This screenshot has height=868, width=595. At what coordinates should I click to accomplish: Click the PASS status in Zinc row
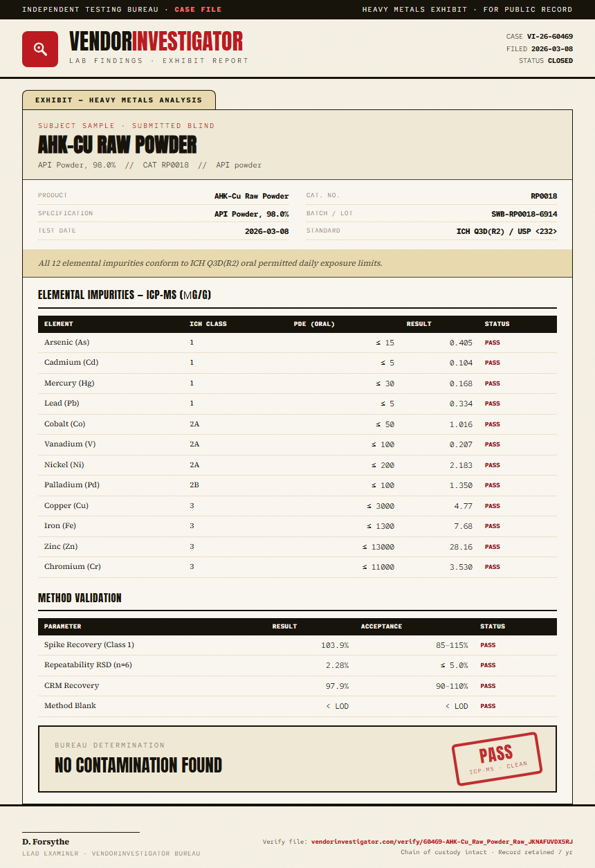(x=492, y=547)
